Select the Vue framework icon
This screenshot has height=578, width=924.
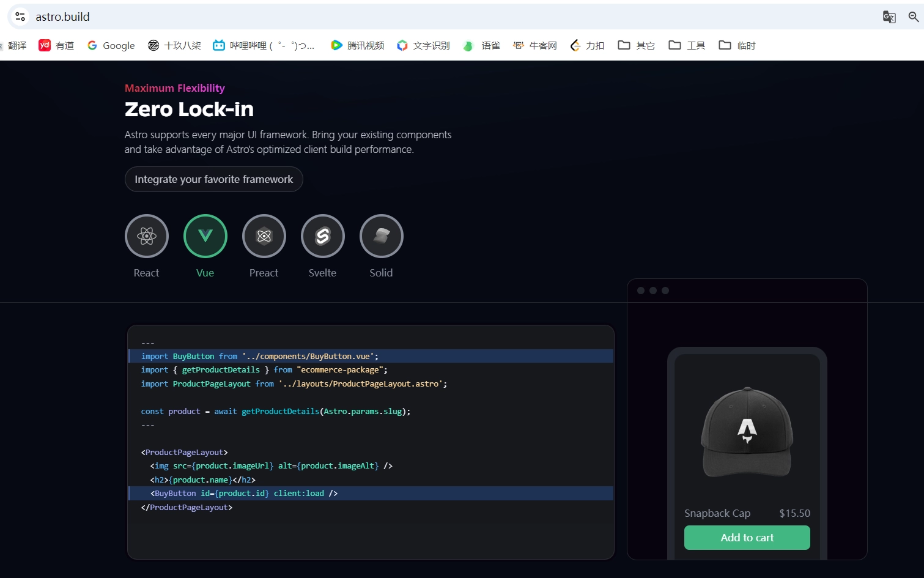205,236
